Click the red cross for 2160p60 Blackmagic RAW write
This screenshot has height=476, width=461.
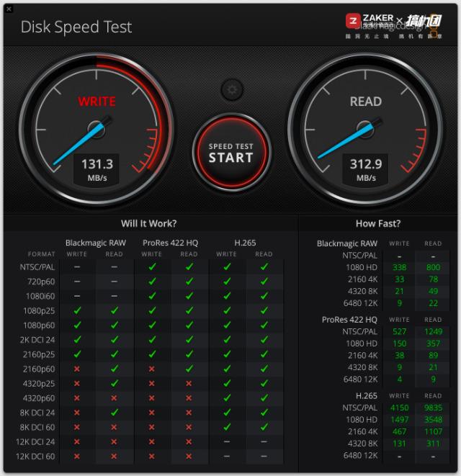pyautogui.click(x=77, y=369)
